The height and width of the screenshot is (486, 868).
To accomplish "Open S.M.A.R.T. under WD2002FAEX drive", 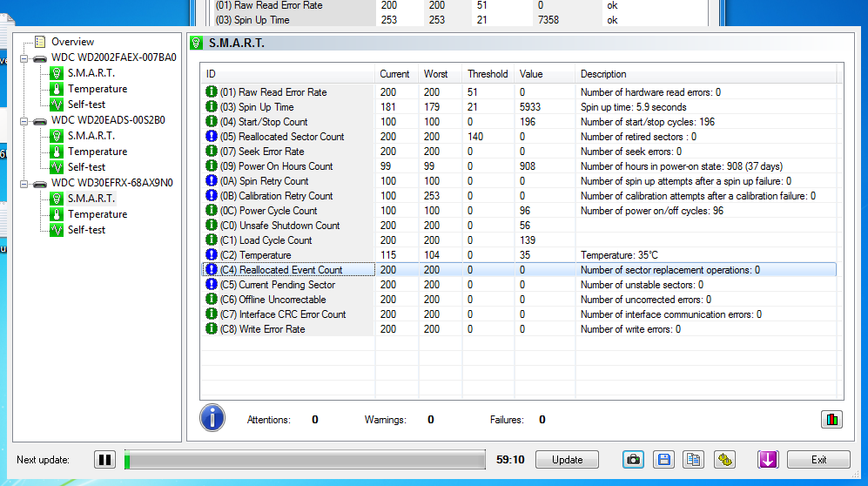I will 91,72.
